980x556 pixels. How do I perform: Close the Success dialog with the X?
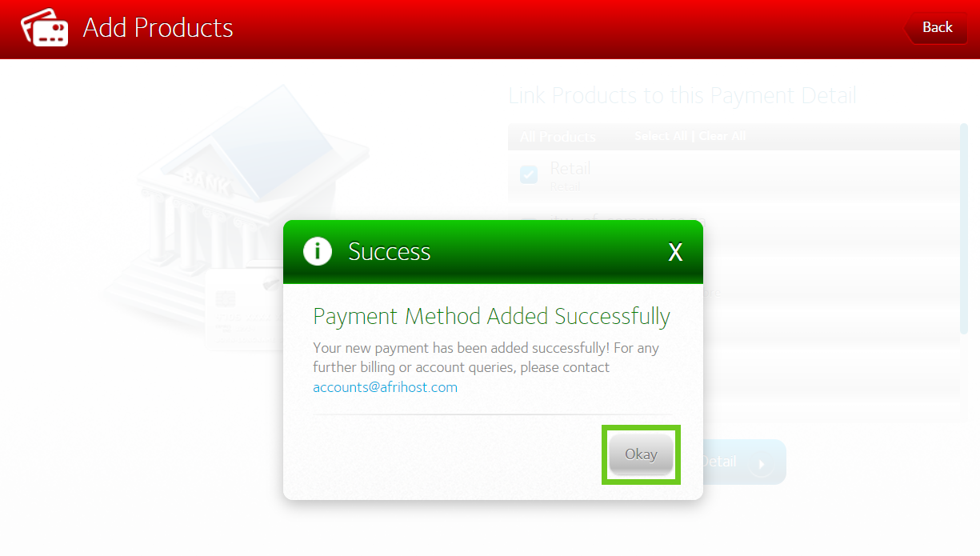tap(676, 252)
